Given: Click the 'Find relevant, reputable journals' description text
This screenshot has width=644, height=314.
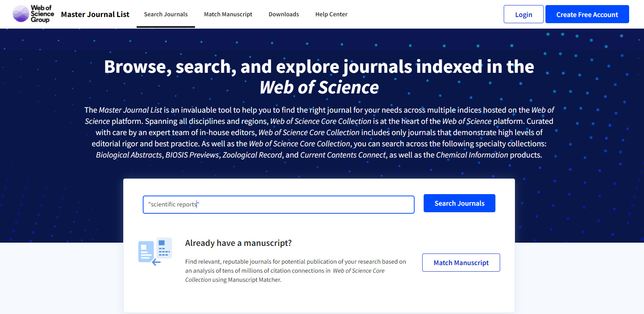Looking at the screenshot, I should click(295, 271).
